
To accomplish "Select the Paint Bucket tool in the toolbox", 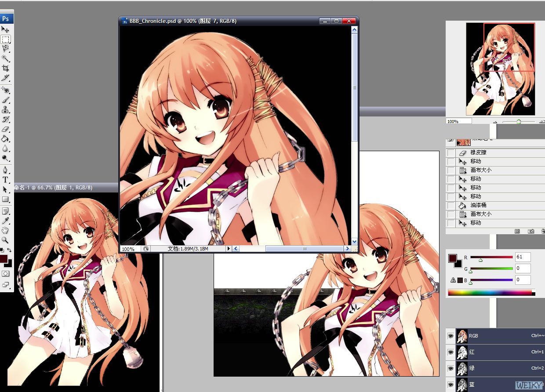I will (x=6, y=139).
